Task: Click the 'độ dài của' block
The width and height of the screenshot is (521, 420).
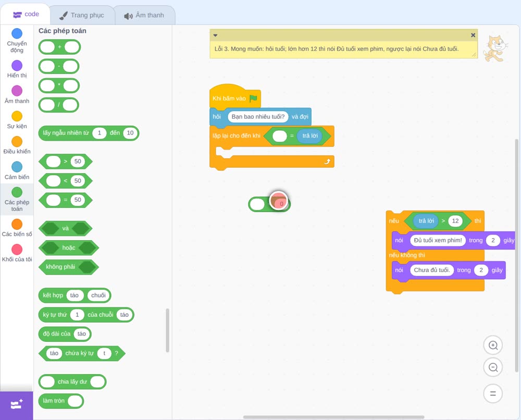Action: pyautogui.click(x=65, y=334)
